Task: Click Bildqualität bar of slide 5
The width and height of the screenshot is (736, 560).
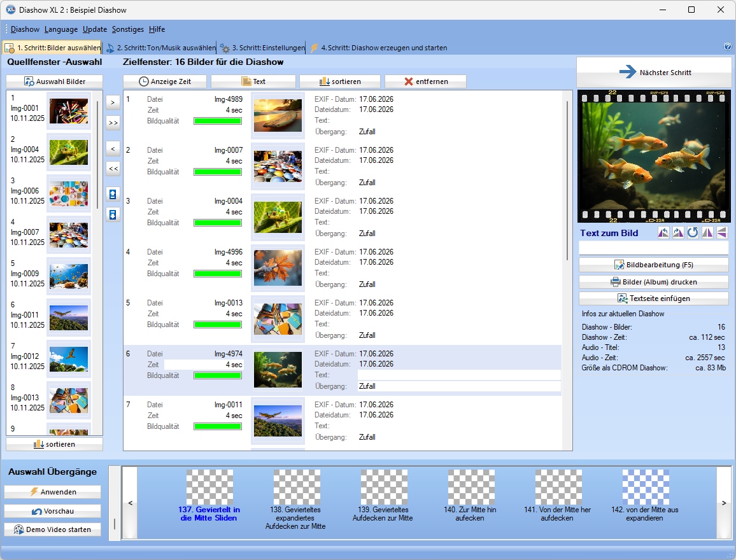Action: point(218,325)
